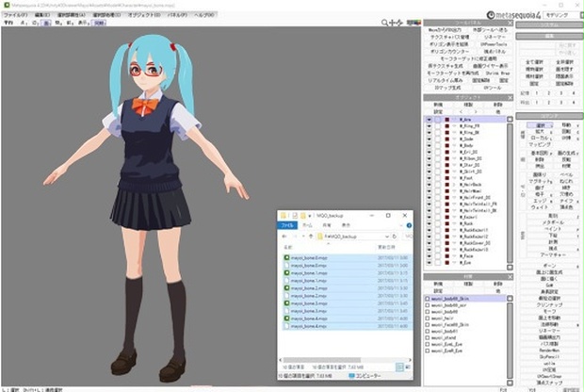Collapse the M_Foot object fold arrow
The image size is (584, 392).
pyautogui.click(x=454, y=178)
